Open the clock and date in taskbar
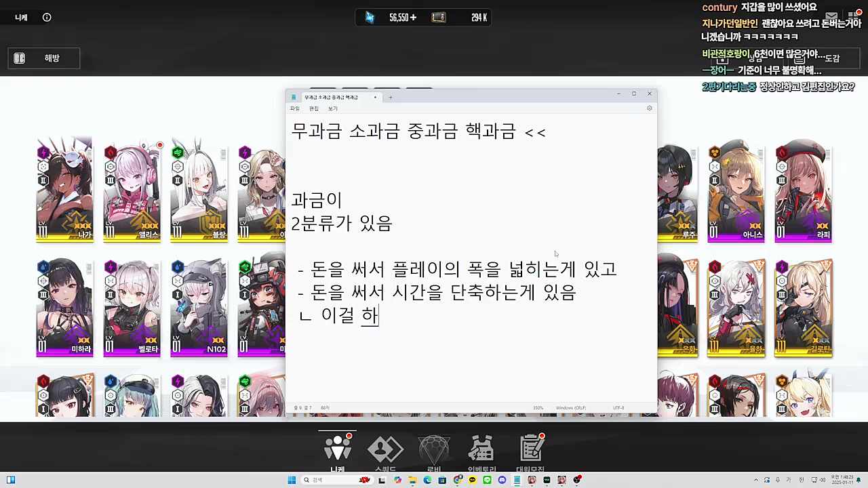Image resolution: width=868 pixels, height=488 pixels. (x=842, y=480)
